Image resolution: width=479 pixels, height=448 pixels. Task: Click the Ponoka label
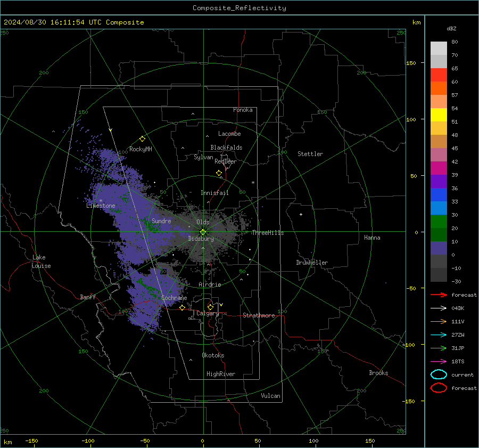(x=243, y=110)
